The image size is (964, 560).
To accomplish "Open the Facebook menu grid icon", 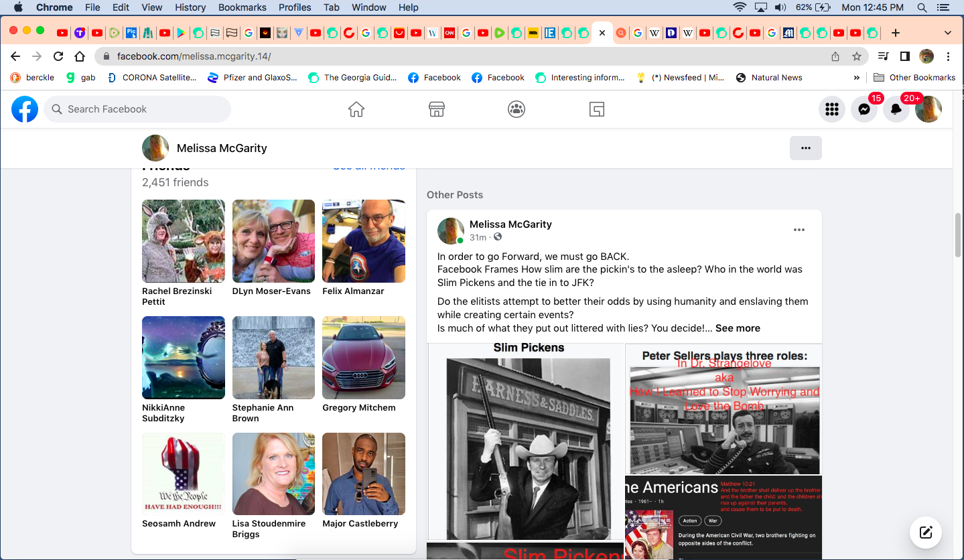I will pyautogui.click(x=832, y=109).
